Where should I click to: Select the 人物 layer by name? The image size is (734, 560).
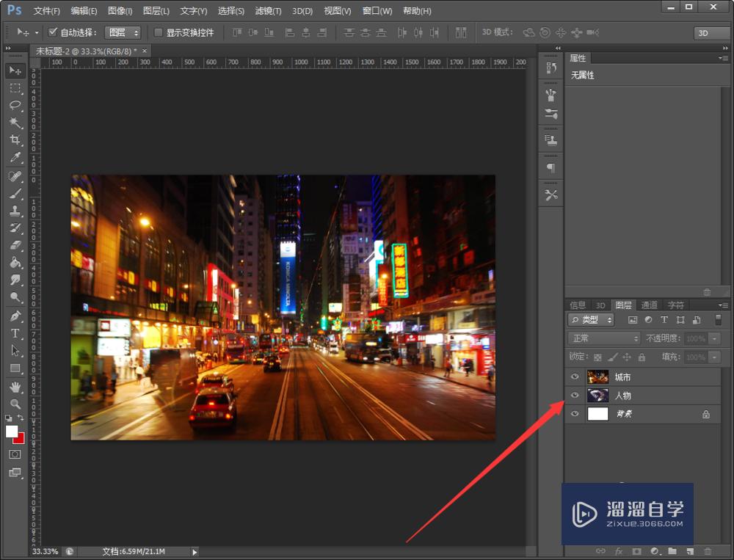[x=623, y=396]
